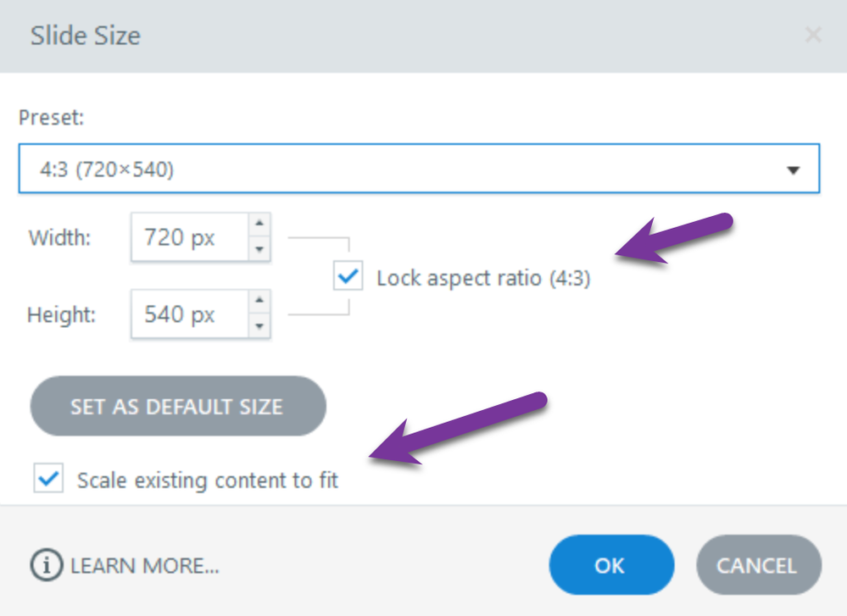
Task: Open the Learn More link
Action: tap(145, 566)
